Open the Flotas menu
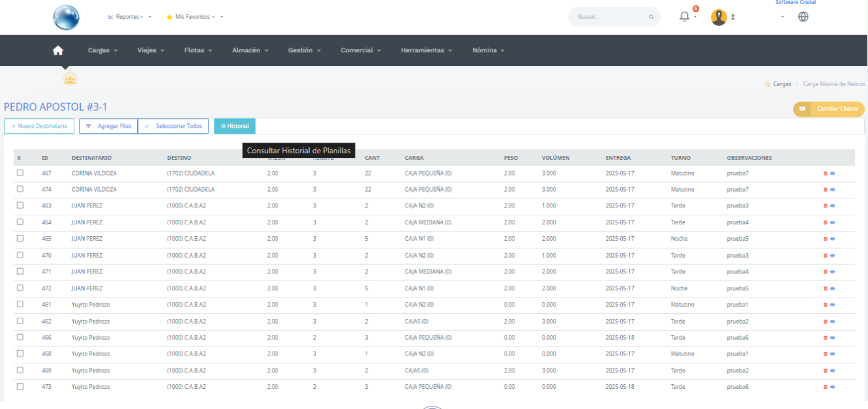Screen dimensions: 868x409 point(198,50)
